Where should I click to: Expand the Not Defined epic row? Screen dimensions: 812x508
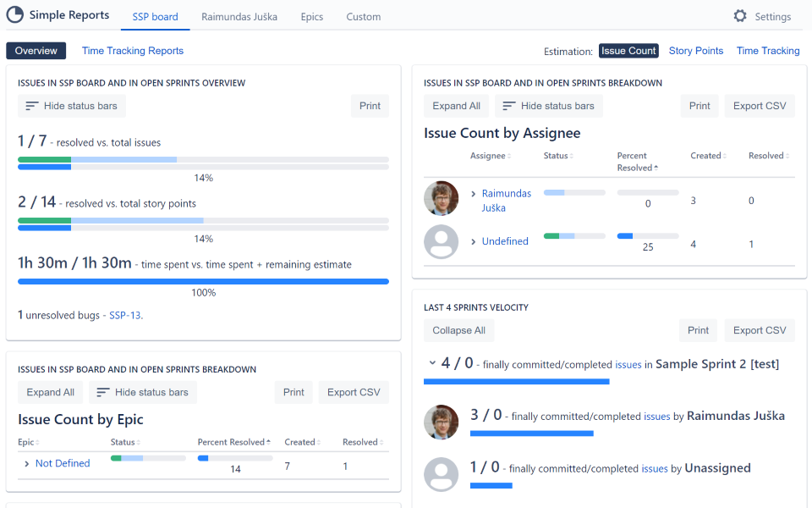27,464
